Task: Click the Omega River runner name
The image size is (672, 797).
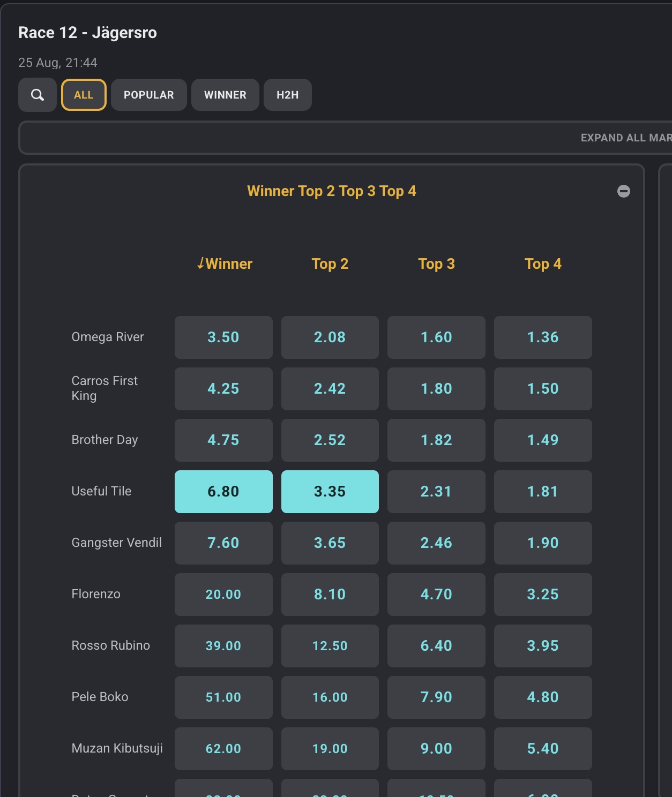Action: pyautogui.click(x=108, y=337)
